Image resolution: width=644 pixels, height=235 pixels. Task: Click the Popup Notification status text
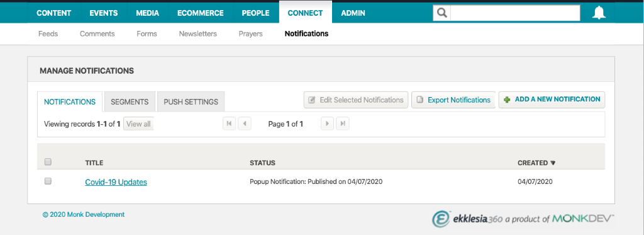point(316,181)
